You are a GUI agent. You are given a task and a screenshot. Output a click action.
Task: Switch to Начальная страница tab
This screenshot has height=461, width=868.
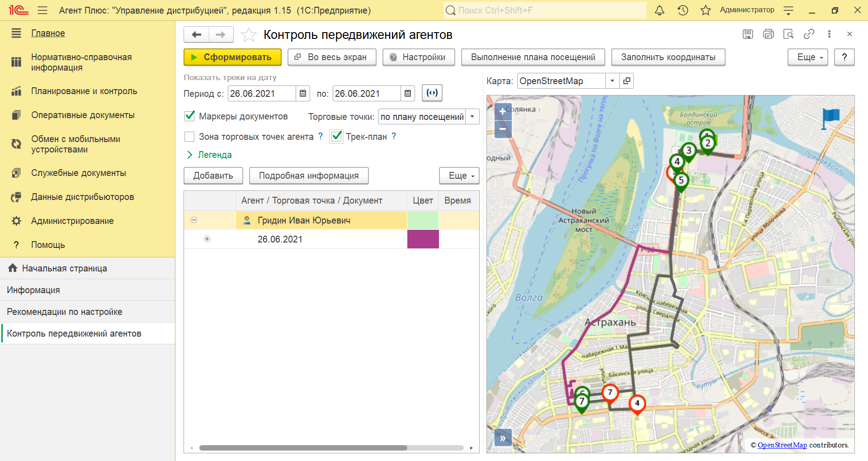(x=87, y=268)
